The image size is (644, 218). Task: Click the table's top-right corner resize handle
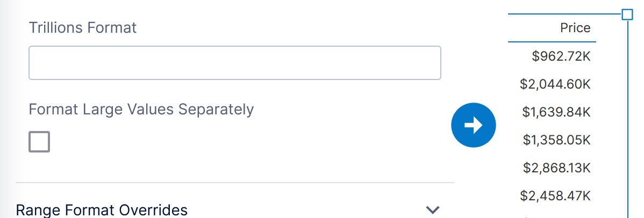click(627, 14)
